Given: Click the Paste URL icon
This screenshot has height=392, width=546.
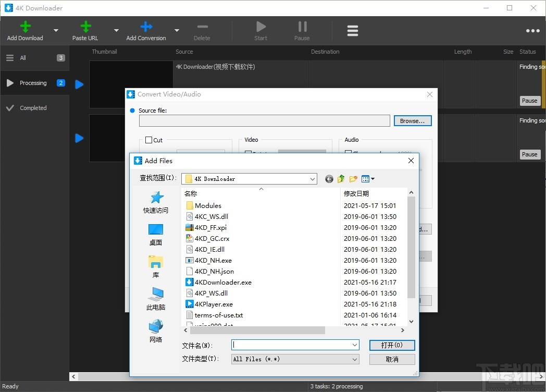Looking at the screenshot, I should click(x=85, y=28).
